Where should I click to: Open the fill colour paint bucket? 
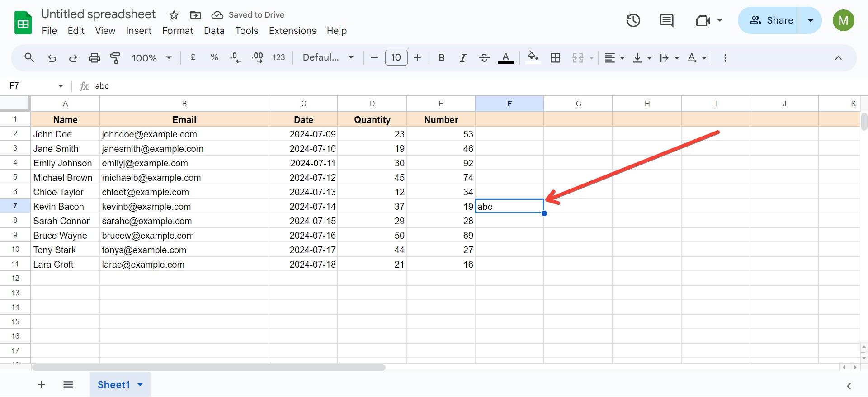533,57
